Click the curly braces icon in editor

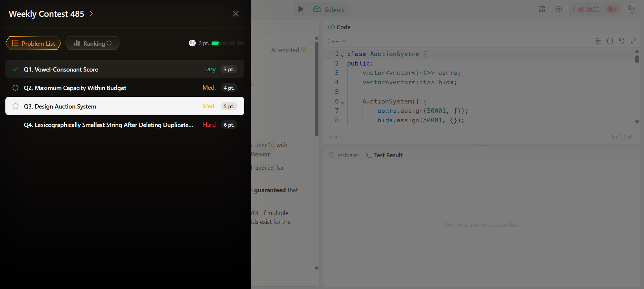point(610,41)
